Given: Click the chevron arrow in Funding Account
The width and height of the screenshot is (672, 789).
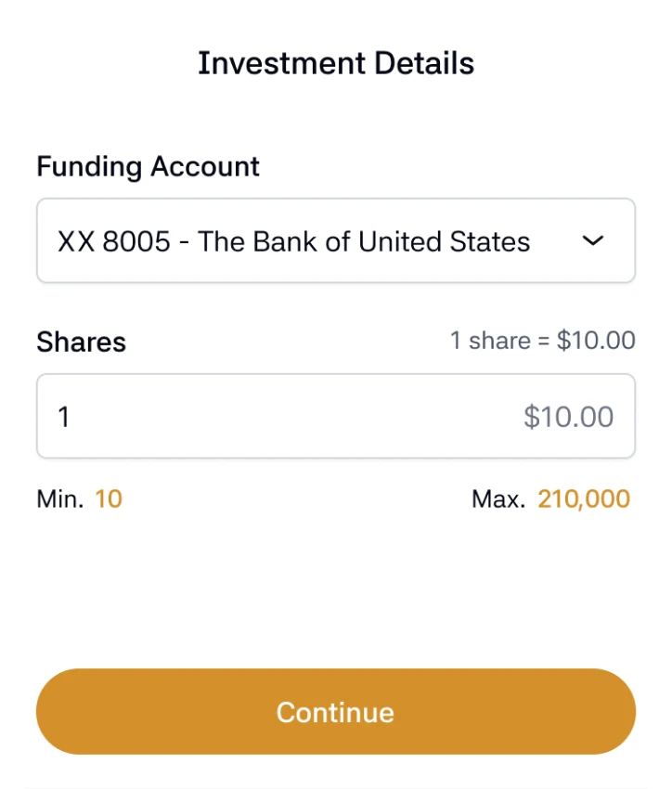Looking at the screenshot, I should (592, 241).
